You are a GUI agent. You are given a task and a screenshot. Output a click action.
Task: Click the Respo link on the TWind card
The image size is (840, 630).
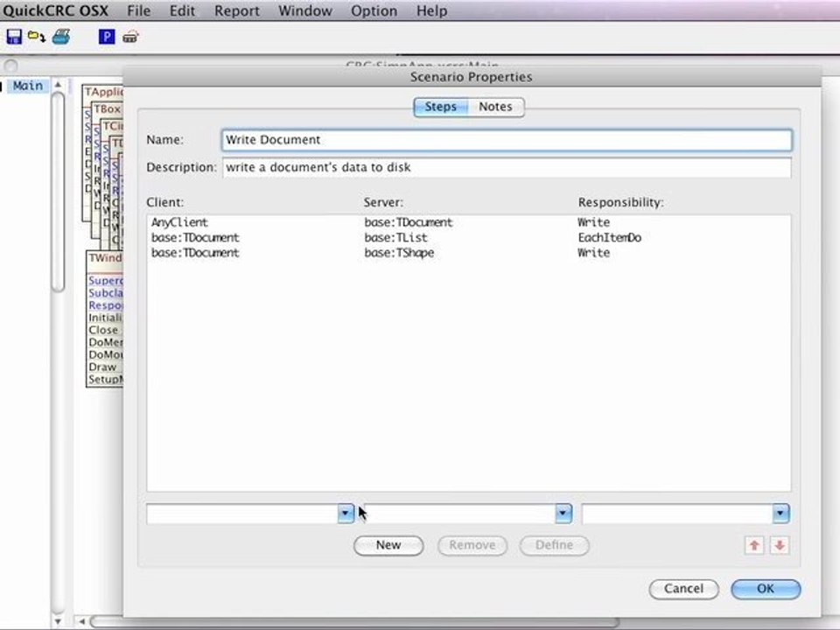click(x=106, y=305)
